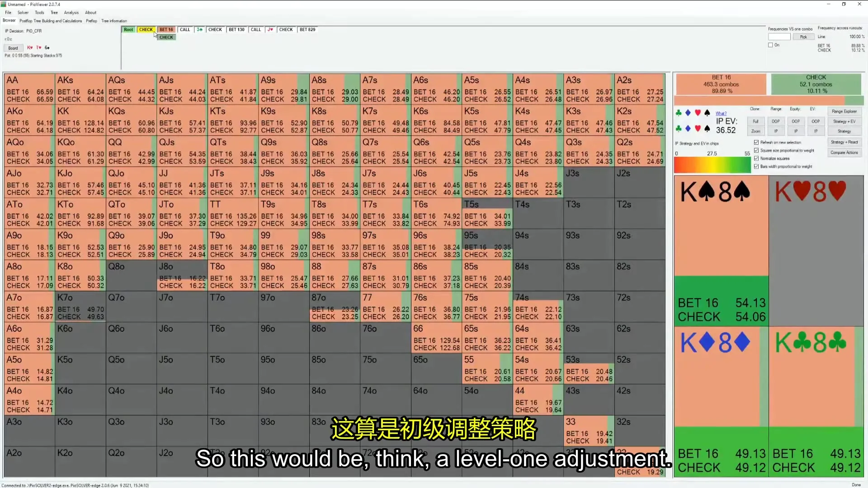Show the IP EV view
Viewport: 868px width, 488px height.
point(816,131)
